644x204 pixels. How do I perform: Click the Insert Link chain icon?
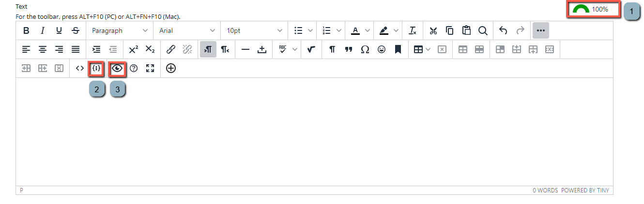coord(171,49)
